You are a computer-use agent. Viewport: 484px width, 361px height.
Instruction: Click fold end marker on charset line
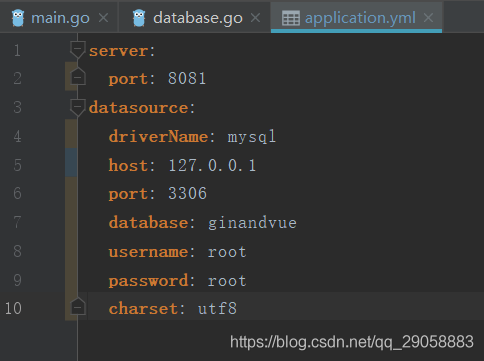point(78,306)
